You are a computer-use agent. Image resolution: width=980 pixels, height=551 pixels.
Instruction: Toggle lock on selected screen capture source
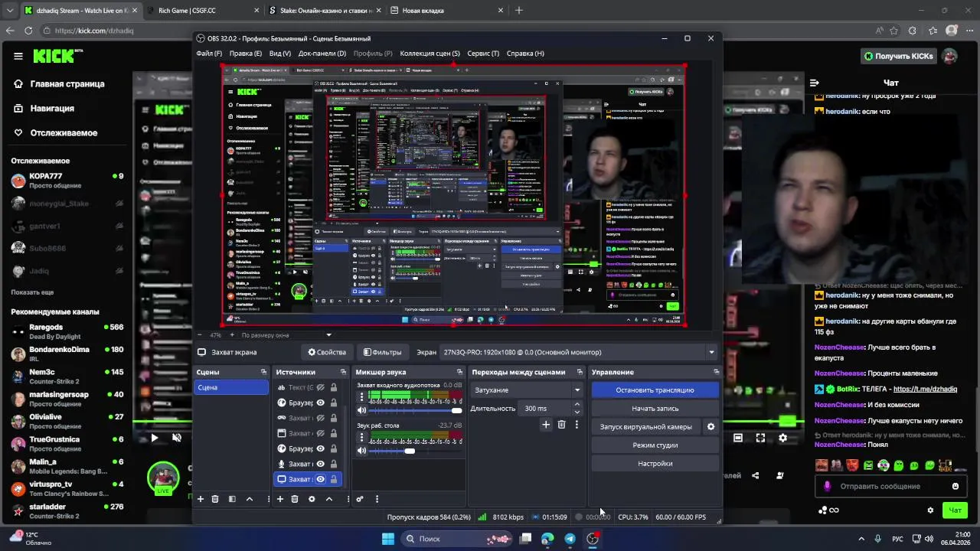(x=334, y=479)
